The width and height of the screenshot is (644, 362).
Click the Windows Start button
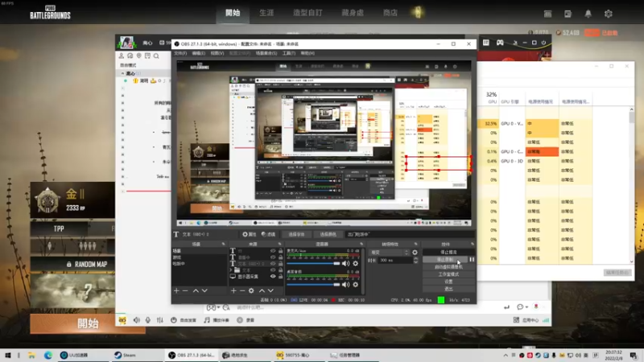click(8, 355)
